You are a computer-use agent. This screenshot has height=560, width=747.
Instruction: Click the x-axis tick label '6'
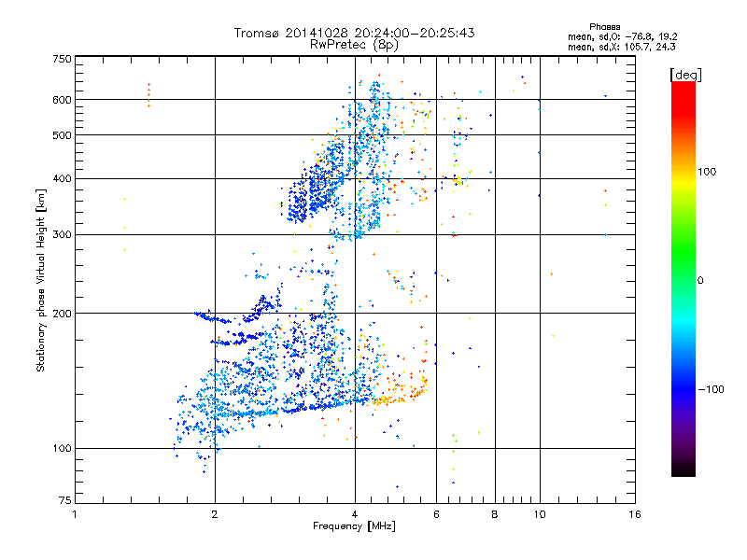436,514
